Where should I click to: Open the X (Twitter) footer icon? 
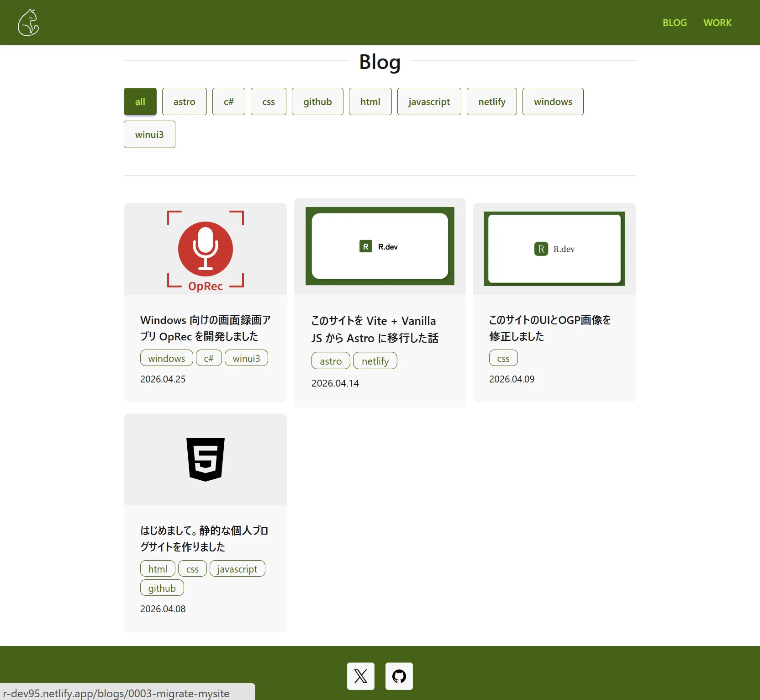pos(361,676)
